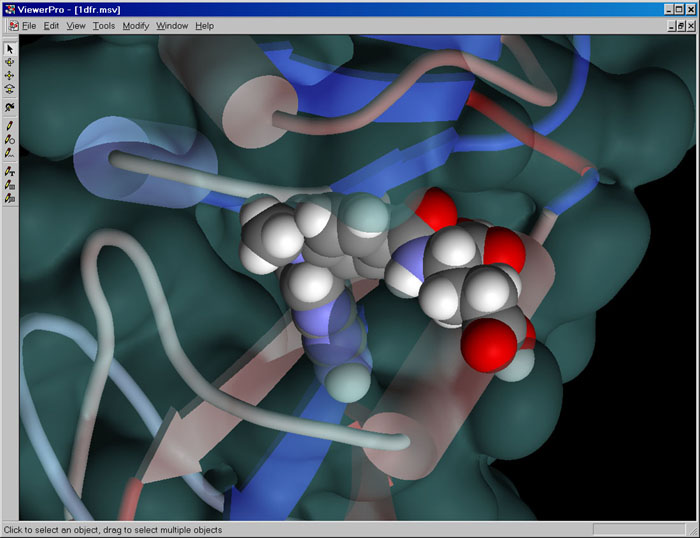Viewport: 700px width, 538px height.
Task: Minimize the inner 1dfr.msv document window
Action: pos(672,26)
